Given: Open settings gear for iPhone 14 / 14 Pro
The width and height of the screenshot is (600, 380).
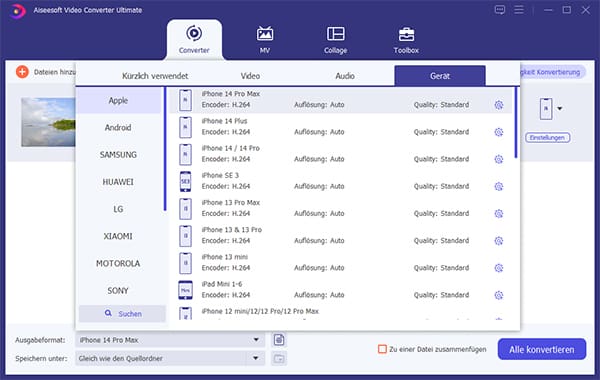Looking at the screenshot, I should (499, 159).
